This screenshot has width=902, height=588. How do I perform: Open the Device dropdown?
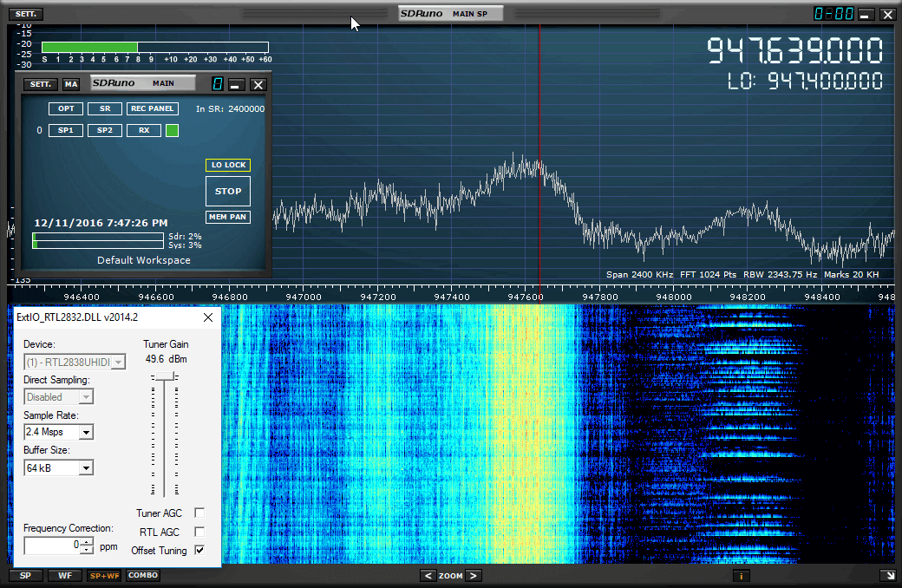pyautogui.click(x=75, y=362)
